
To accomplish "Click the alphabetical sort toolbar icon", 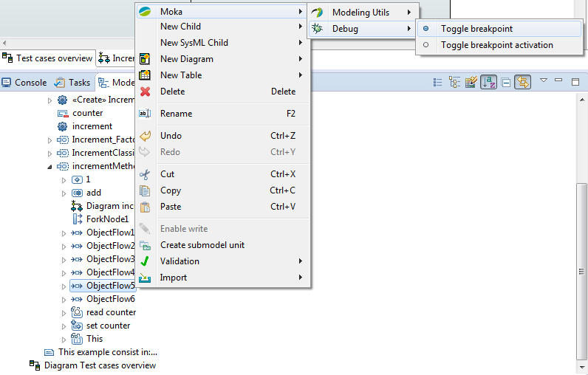I will pos(488,82).
